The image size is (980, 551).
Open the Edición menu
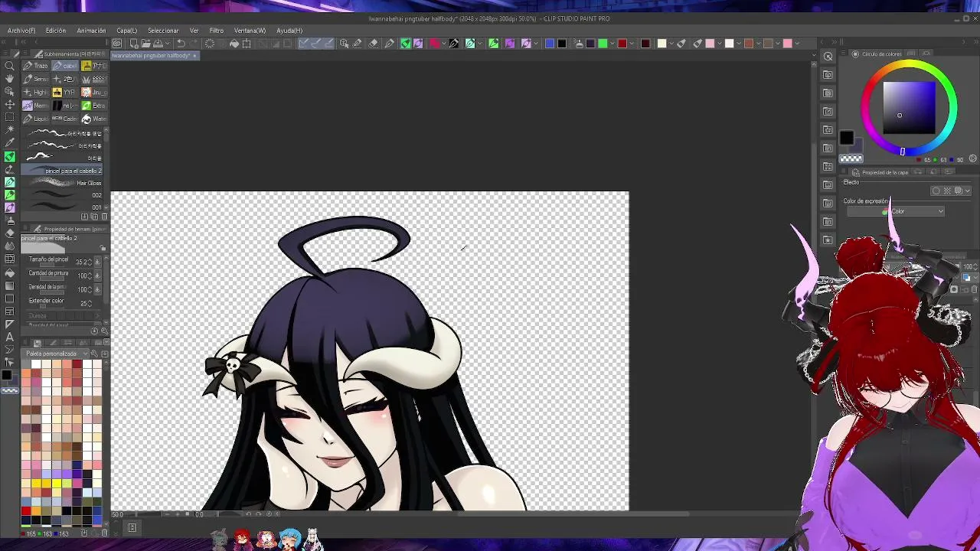click(56, 31)
